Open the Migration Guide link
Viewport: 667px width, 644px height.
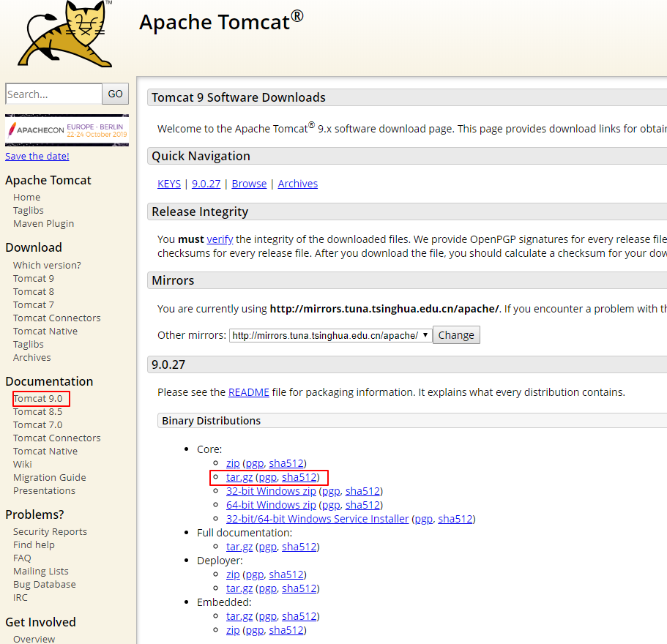(49, 477)
